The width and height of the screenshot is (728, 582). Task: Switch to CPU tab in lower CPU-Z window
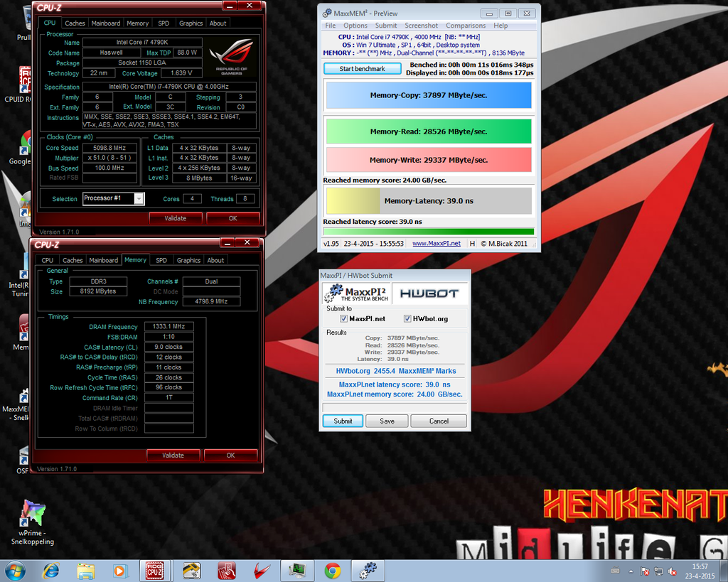[48, 260]
